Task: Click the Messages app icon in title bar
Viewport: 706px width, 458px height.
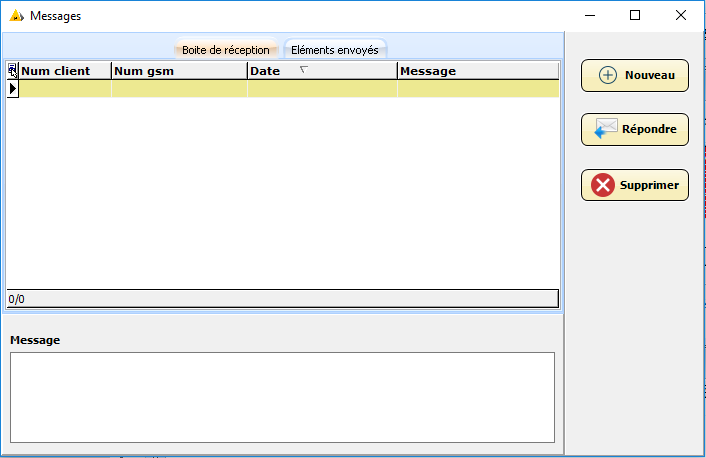Action: [16, 16]
